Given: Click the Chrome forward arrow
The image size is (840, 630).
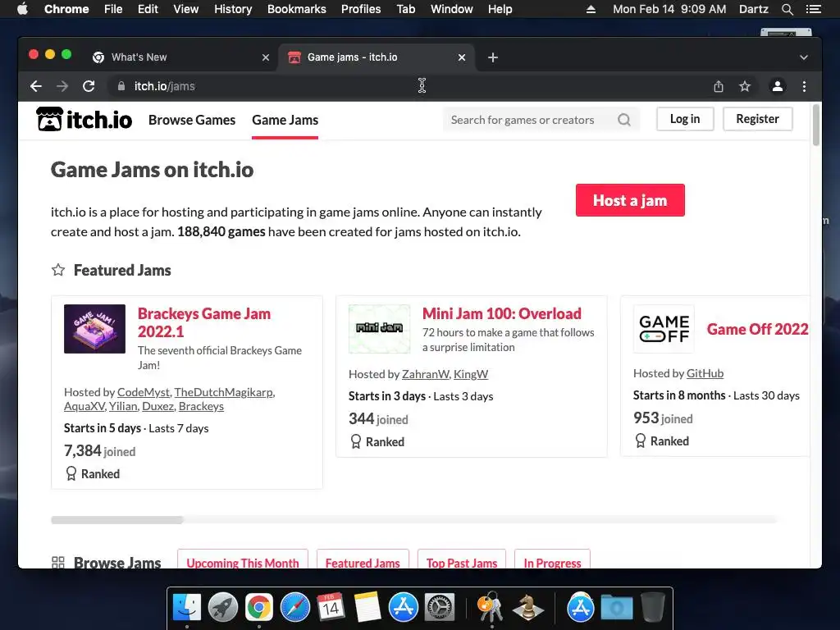Looking at the screenshot, I should tap(62, 86).
